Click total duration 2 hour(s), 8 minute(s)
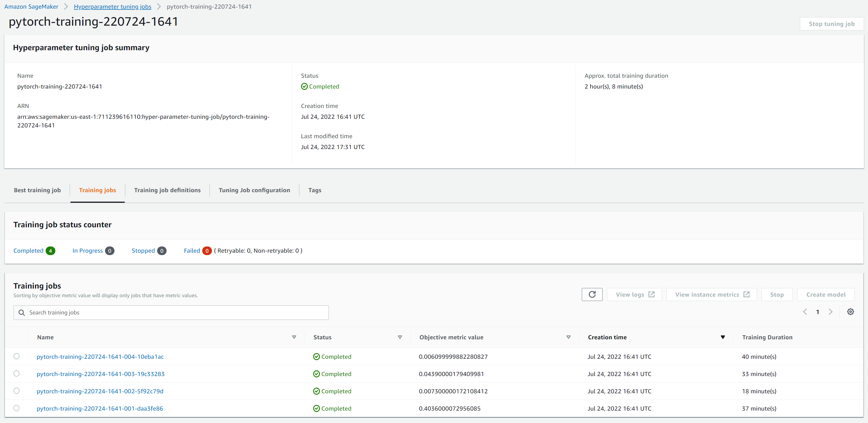 (x=614, y=87)
